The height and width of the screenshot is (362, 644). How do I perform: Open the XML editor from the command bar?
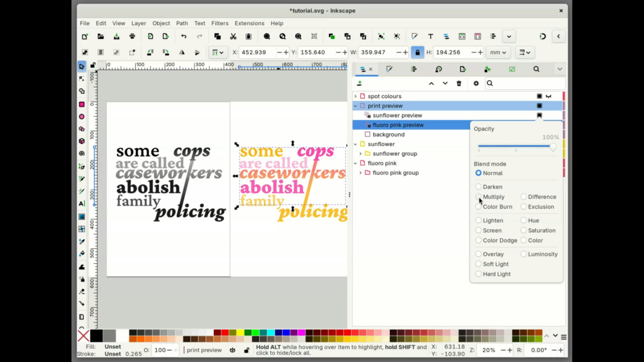[462, 36]
